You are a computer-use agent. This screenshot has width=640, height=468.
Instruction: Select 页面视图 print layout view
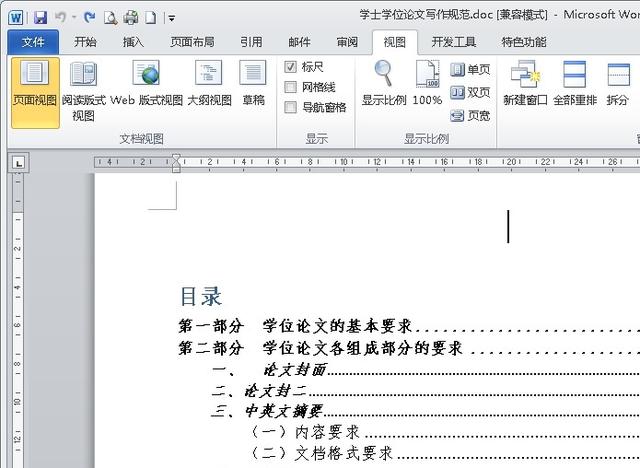click(35, 93)
